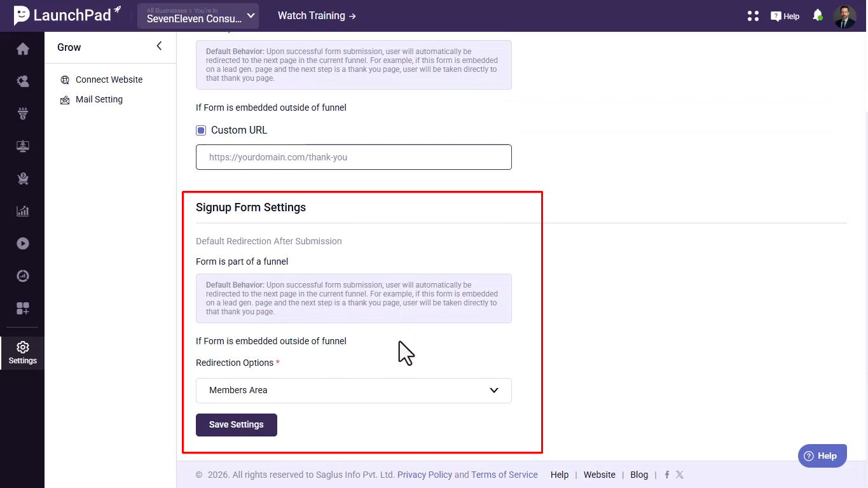The image size is (868, 488).
Task: Open the notifications bell
Action: coord(818,16)
